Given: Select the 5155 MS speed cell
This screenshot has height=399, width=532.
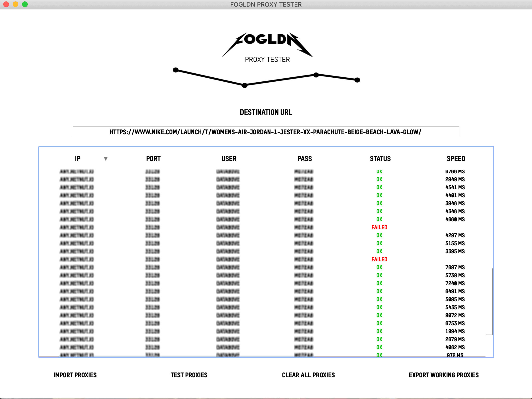Looking at the screenshot, I should tap(455, 243).
